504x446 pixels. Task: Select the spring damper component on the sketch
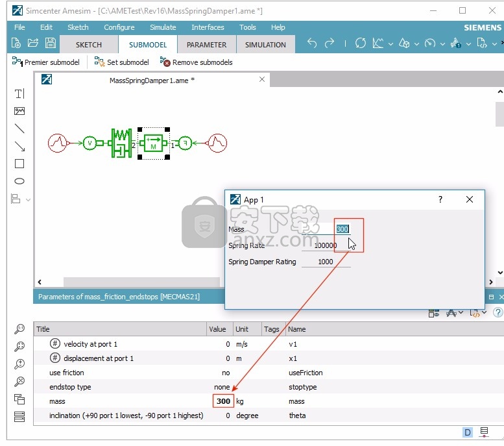(121, 143)
